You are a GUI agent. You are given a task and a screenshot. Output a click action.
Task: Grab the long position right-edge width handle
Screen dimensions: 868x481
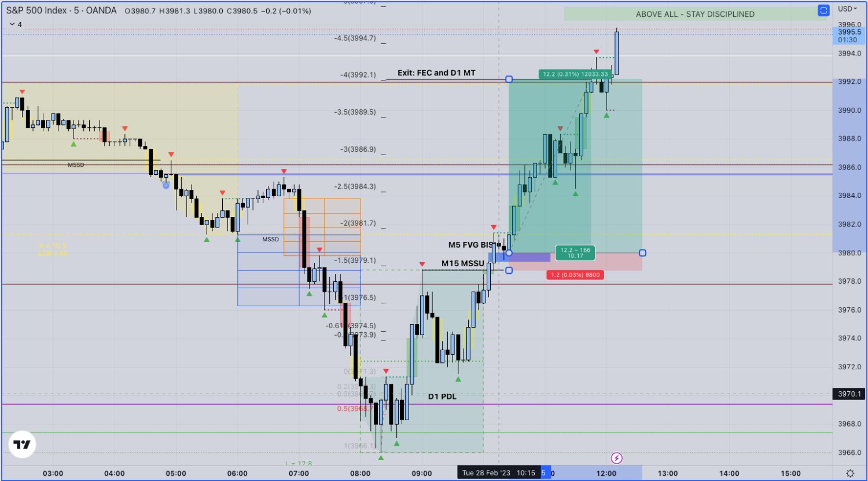[x=642, y=253]
